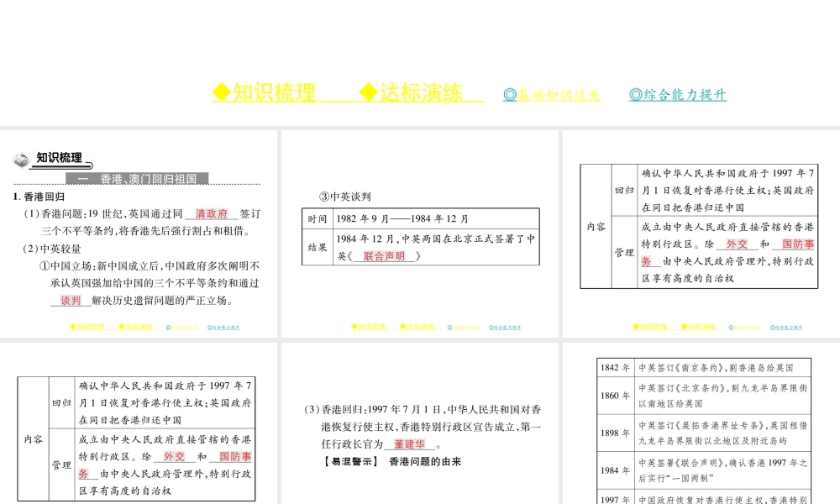Open the timeline slide with 1842年 table
This screenshot has height=504, width=840.
pyautogui.click(x=701, y=423)
